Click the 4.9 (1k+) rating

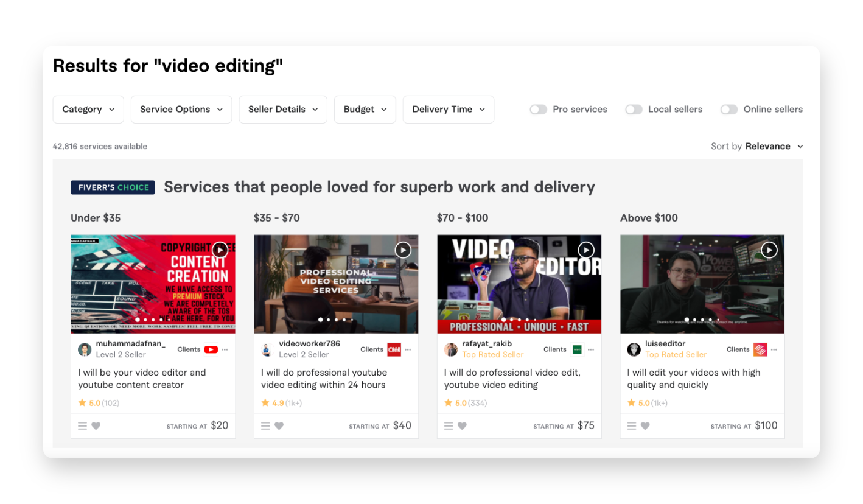[282, 403]
